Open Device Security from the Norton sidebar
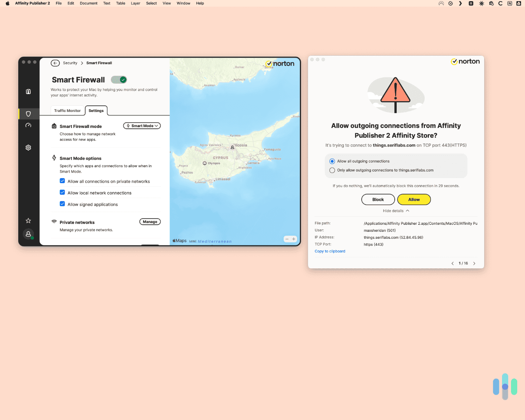 pyautogui.click(x=28, y=91)
